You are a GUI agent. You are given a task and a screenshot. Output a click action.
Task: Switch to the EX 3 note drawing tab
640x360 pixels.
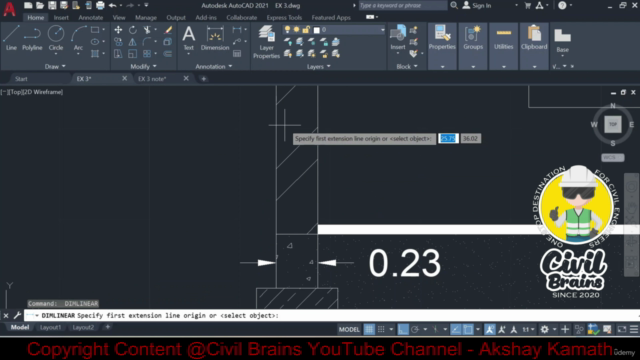point(152,79)
